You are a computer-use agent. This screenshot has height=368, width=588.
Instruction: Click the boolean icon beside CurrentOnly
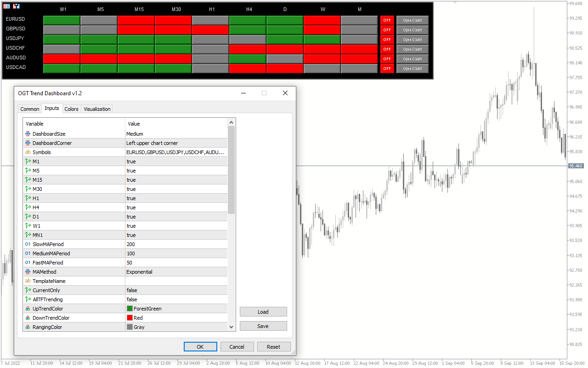click(28, 290)
